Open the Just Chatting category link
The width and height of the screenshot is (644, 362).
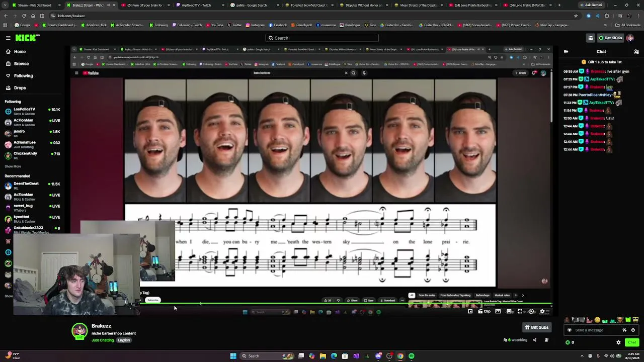(x=103, y=340)
